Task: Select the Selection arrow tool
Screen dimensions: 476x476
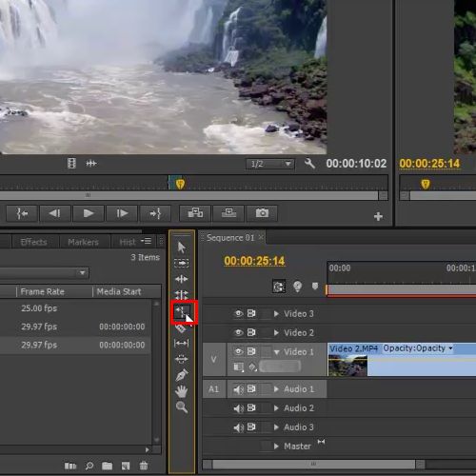Action: [x=181, y=248]
